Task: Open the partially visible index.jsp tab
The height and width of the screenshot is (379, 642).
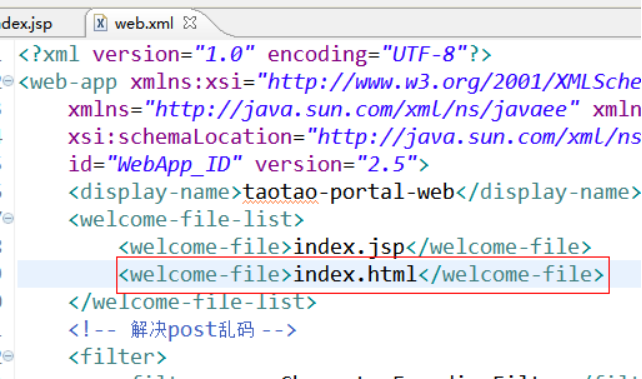Action: [27, 24]
